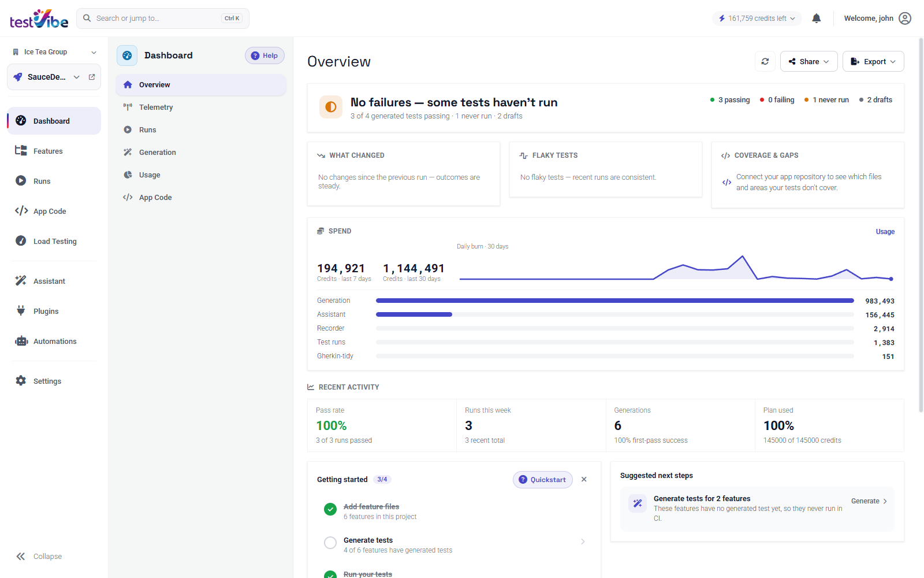
Task: Click the Recorder spend bar
Action: (614, 328)
